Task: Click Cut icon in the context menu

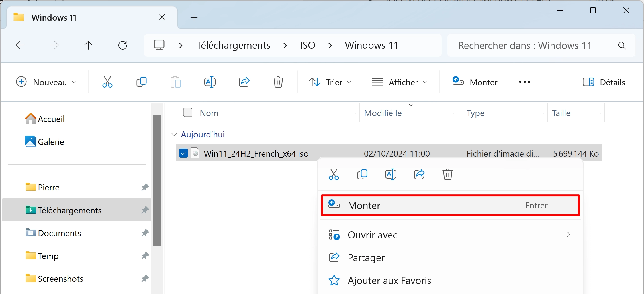Action: point(334,174)
